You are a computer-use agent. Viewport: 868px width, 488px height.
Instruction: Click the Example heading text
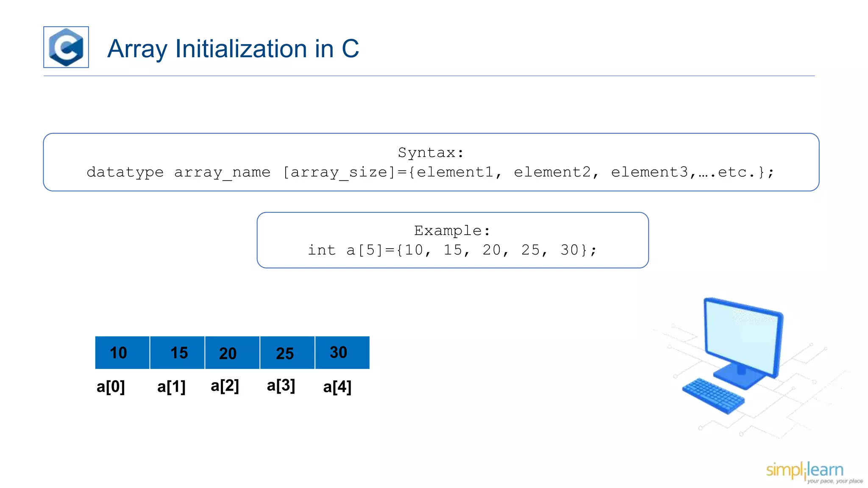point(452,230)
